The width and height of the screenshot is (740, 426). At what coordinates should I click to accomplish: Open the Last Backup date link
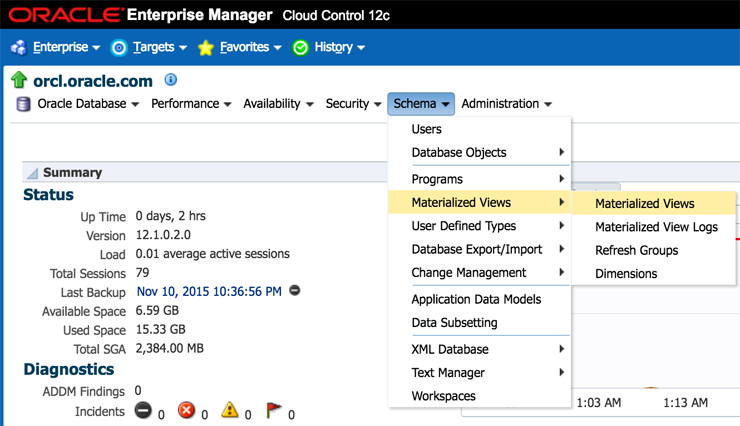tap(209, 291)
